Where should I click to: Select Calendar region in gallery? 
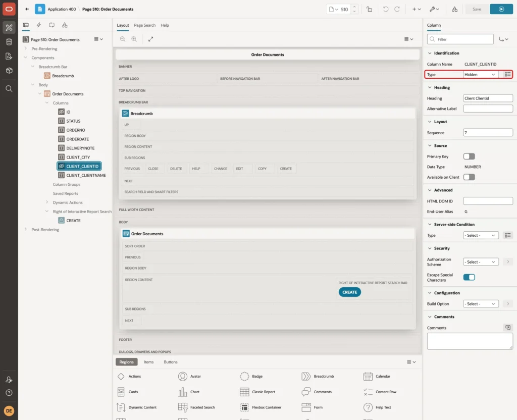tap(377, 376)
